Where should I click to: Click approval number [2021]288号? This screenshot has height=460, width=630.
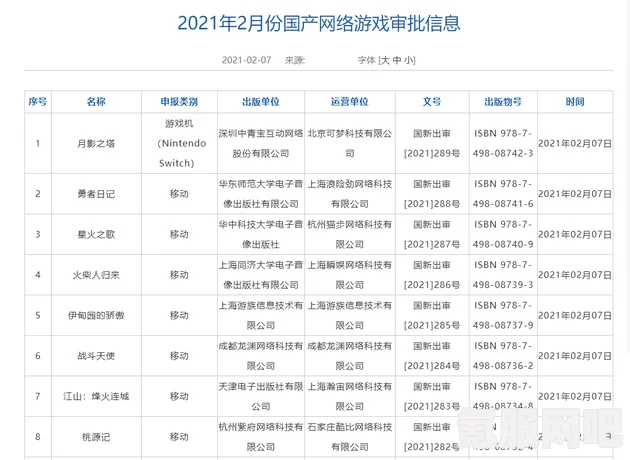click(432, 204)
